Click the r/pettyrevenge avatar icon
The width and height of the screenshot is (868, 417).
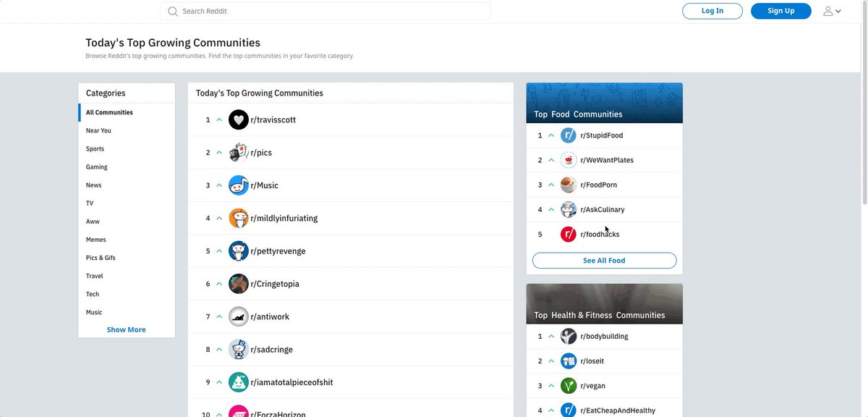[239, 251]
